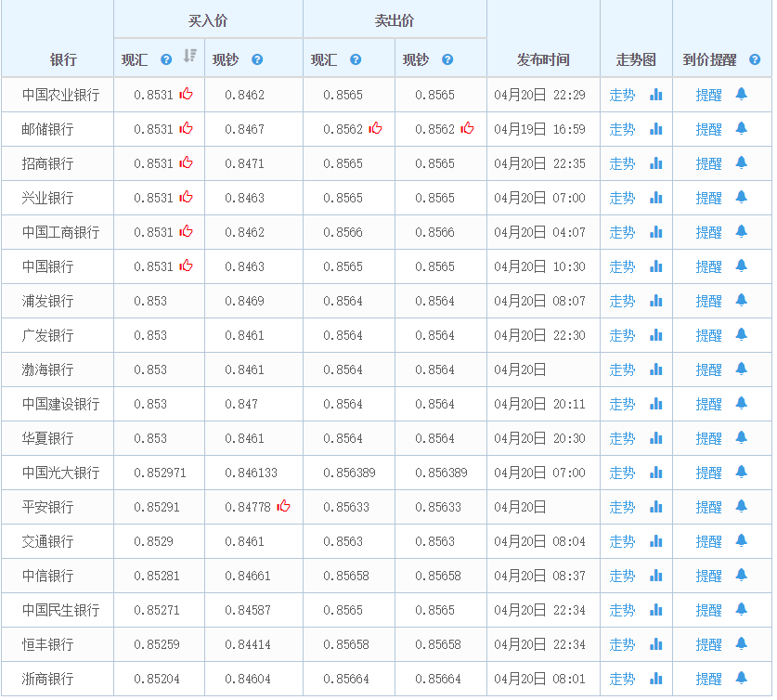777x700 pixels.
Task: Open trend chart icon for 中国农业银行
Action: coord(656,94)
